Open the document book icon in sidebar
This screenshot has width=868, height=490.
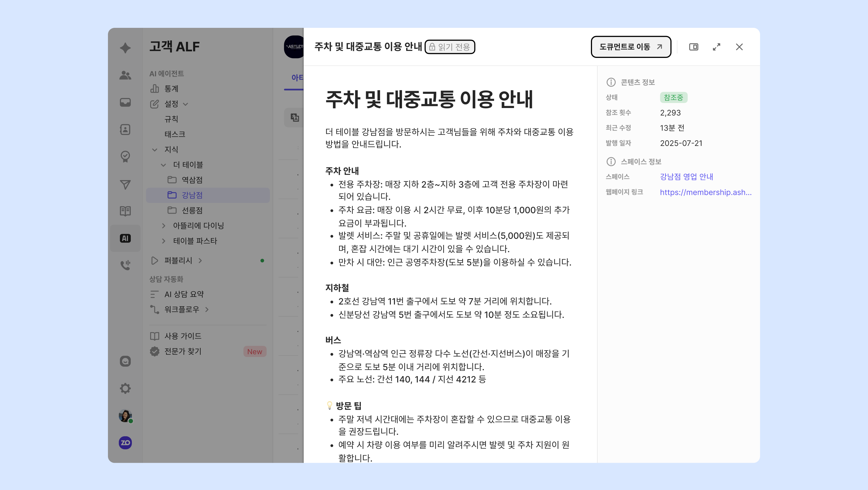pyautogui.click(x=125, y=211)
